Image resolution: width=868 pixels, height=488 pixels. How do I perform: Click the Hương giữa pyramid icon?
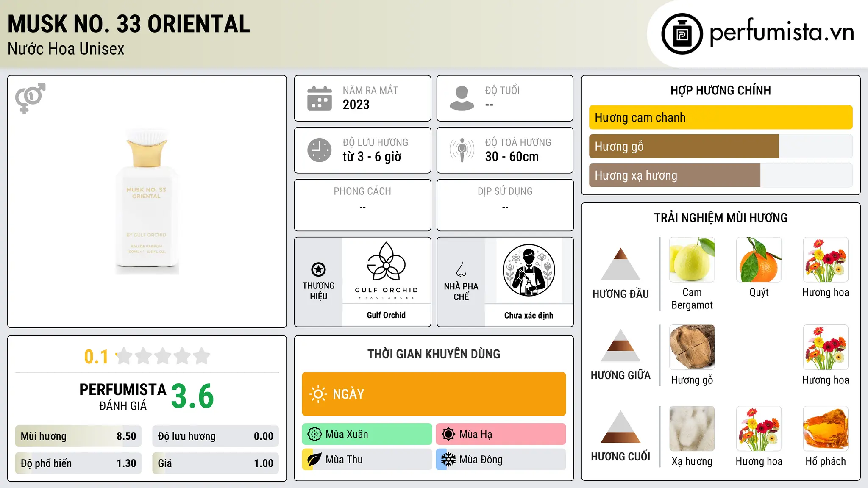(620, 345)
